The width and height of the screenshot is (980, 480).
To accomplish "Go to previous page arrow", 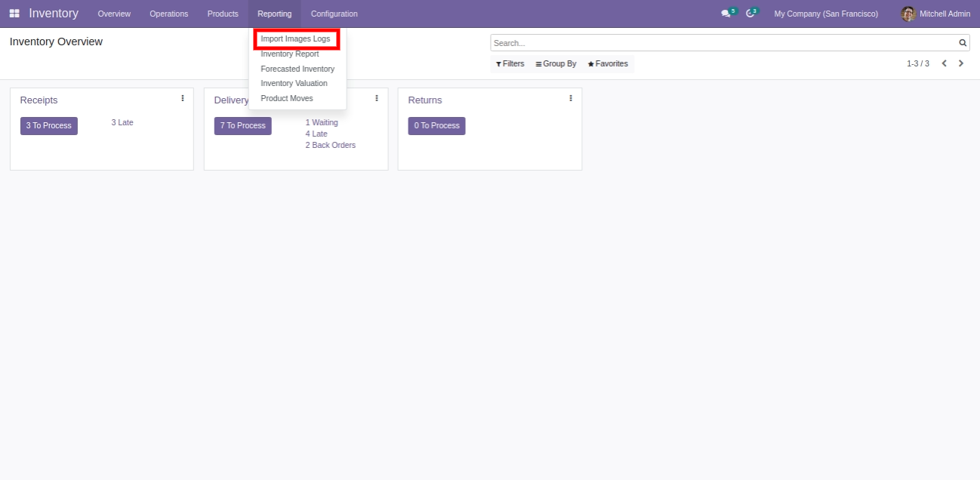I will pyautogui.click(x=944, y=63).
